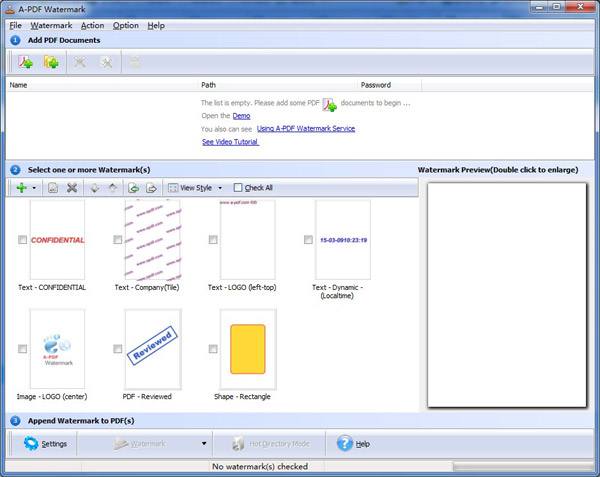Expand the Watermark button dropdown arrow

pos(204,444)
